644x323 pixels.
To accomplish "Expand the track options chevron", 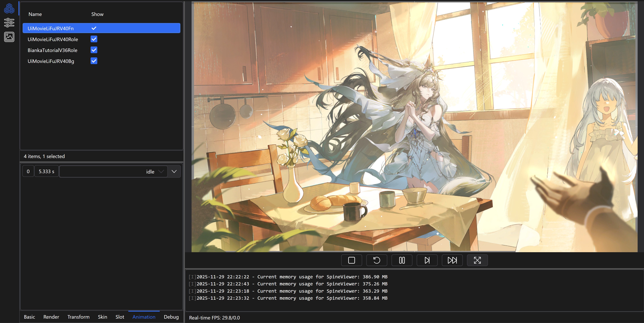I will [x=174, y=171].
